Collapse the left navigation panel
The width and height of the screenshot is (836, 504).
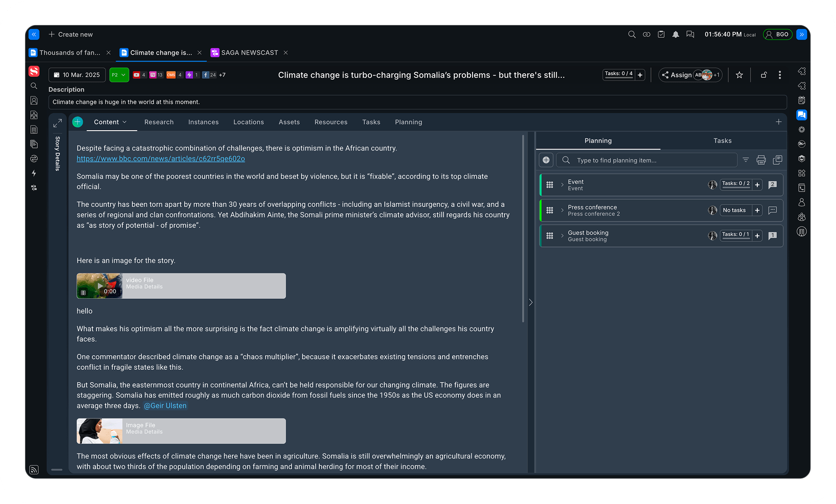(x=34, y=35)
